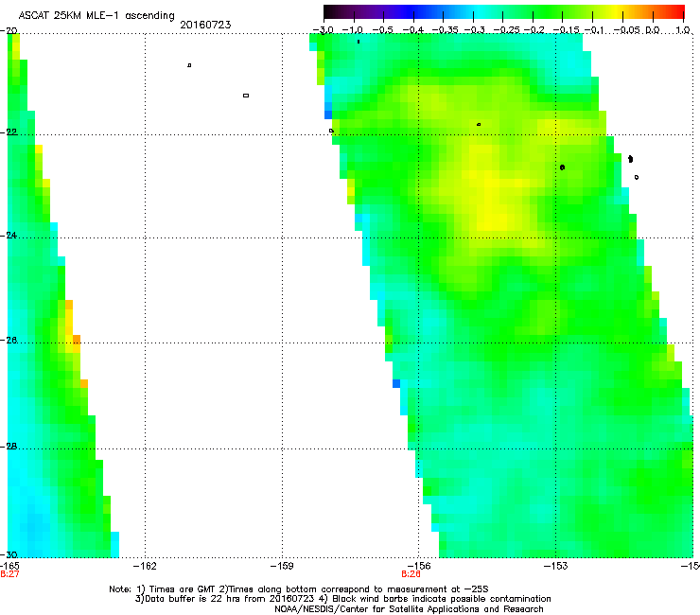
Task: Select the -0.3 color scale label
Action: 474,30
